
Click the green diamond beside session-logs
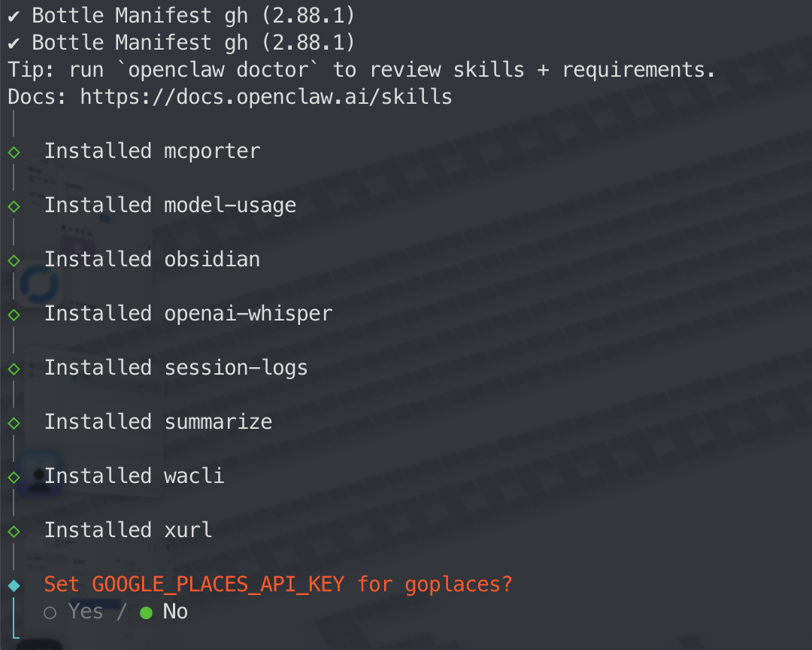[x=14, y=369]
